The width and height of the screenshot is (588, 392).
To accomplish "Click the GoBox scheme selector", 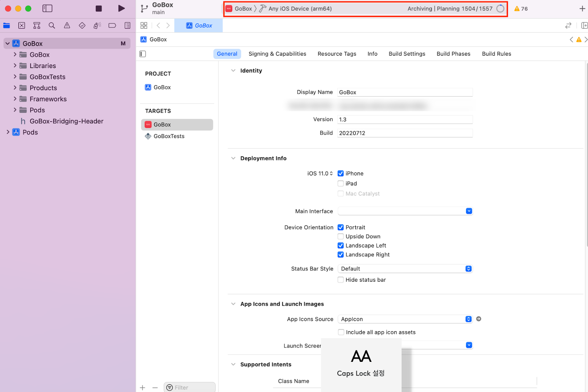I will 239,8.
